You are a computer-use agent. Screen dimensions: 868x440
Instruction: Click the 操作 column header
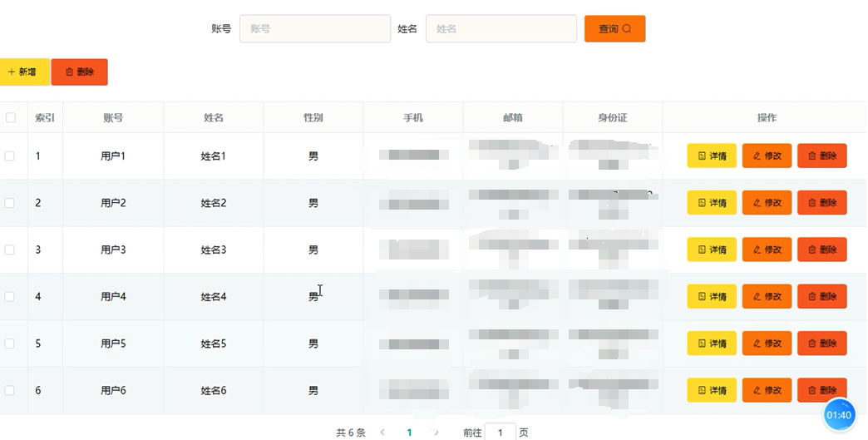pyautogui.click(x=767, y=117)
